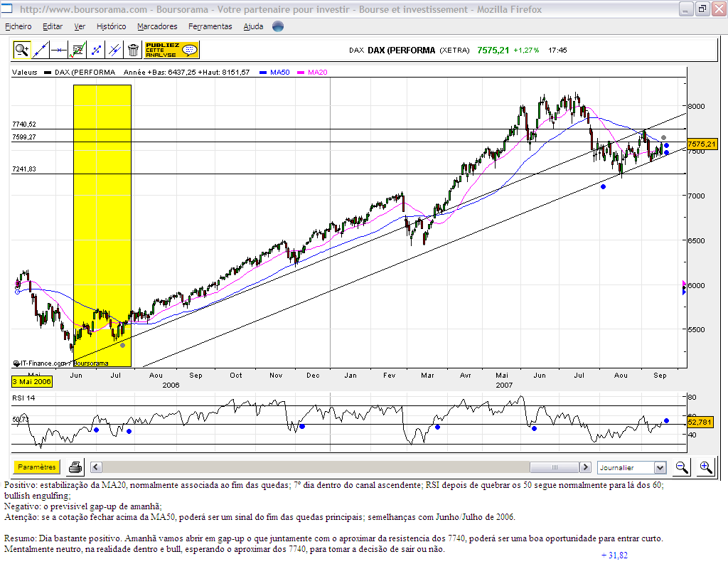
Task: Select the magnifier zoom tool
Action: [x=22, y=50]
